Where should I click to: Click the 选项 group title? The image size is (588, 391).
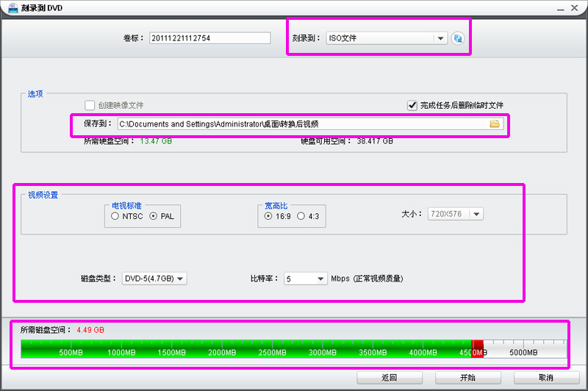click(x=35, y=94)
